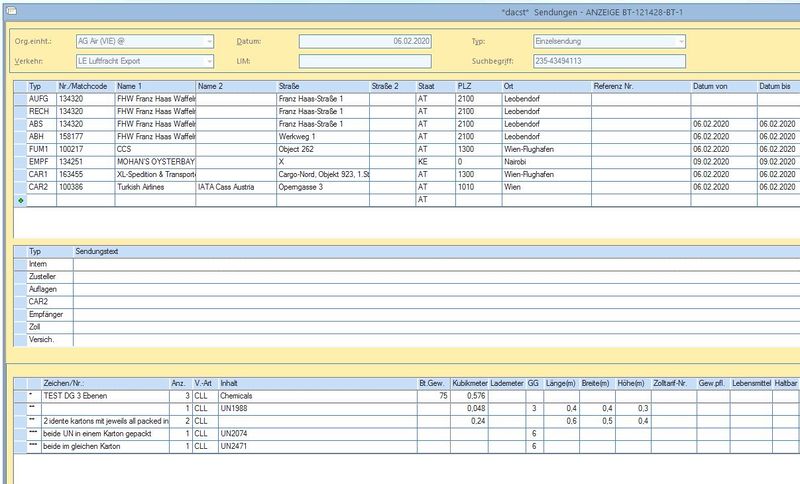Click the green new-row marker in address grid
This screenshot has height=484, width=800.
click(x=20, y=200)
